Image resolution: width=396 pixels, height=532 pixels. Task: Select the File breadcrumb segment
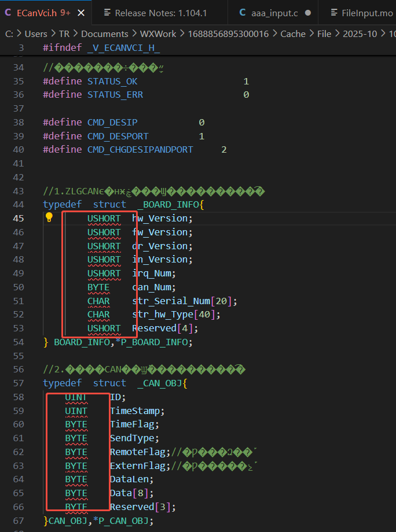324,34
